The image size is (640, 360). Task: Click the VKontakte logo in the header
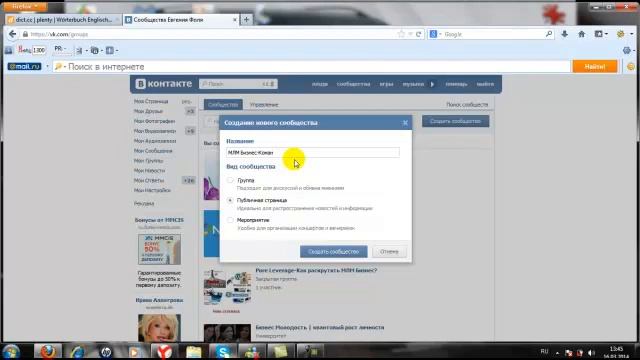coord(164,84)
